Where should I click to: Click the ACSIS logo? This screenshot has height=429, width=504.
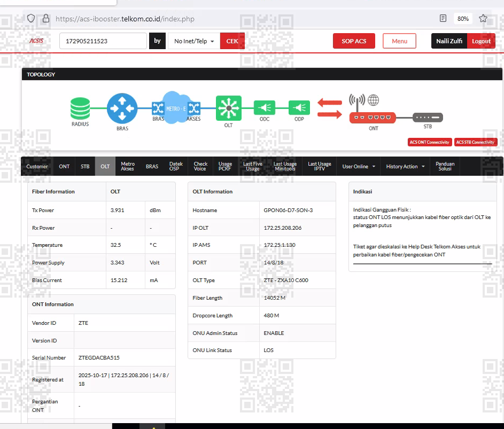click(x=36, y=41)
